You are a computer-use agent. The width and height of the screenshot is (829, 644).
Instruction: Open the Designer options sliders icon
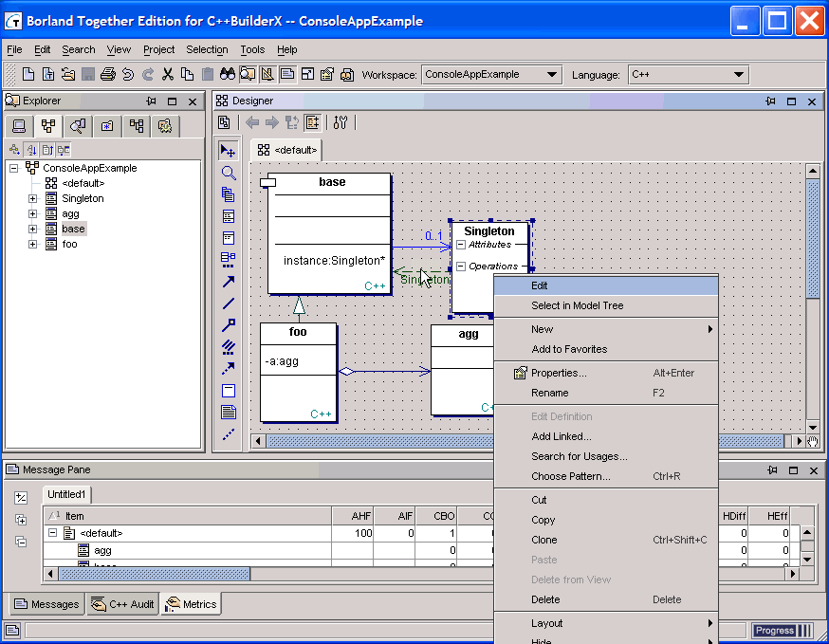click(x=341, y=123)
